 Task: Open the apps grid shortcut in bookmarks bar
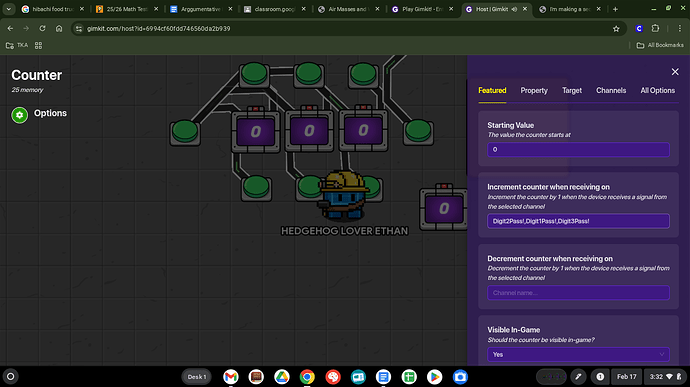click(38, 45)
